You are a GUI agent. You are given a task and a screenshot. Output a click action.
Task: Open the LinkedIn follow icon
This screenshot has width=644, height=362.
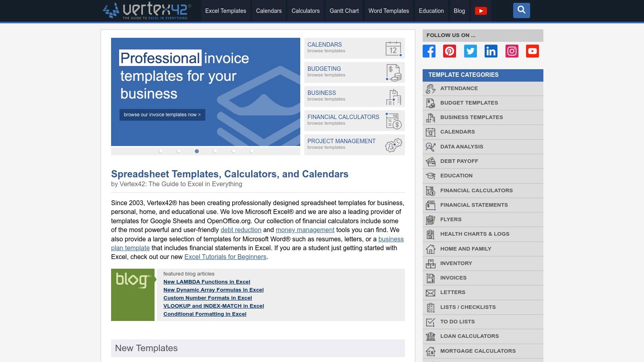(491, 51)
